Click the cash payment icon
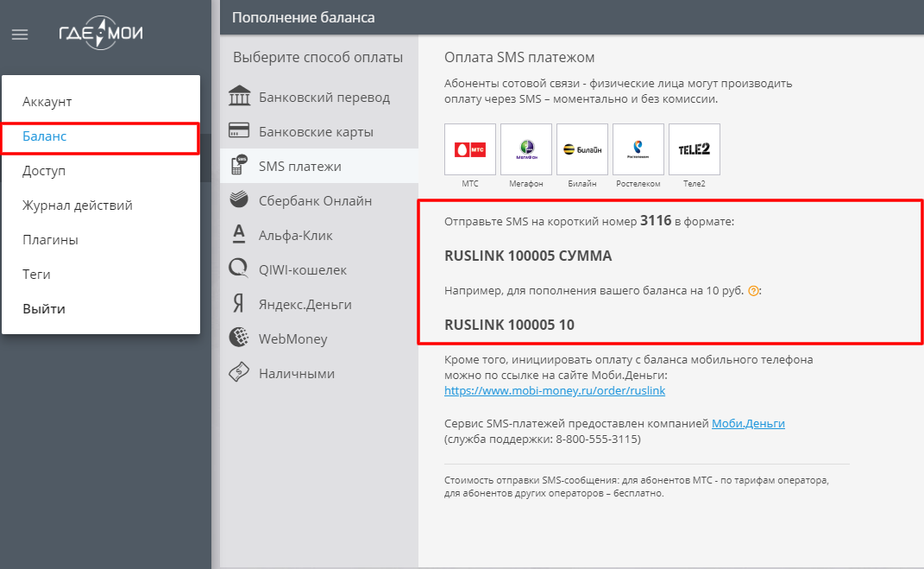The width and height of the screenshot is (924, 569). click(x=239, y=372)
